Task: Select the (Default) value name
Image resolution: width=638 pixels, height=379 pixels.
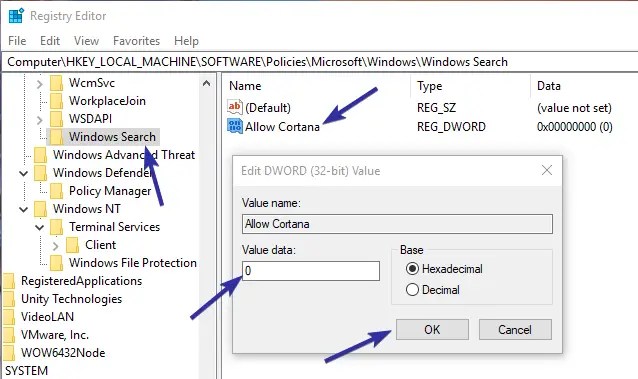Action: tap(268, 108)
